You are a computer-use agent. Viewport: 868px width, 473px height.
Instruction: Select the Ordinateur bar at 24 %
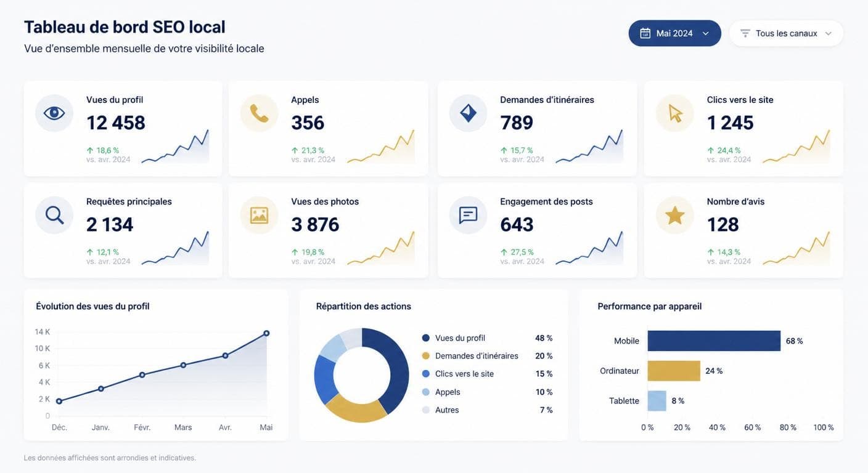click(x=674, y=371)
